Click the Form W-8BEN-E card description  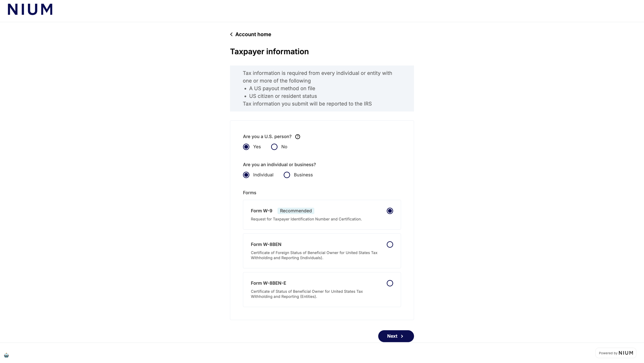point(307,294)
